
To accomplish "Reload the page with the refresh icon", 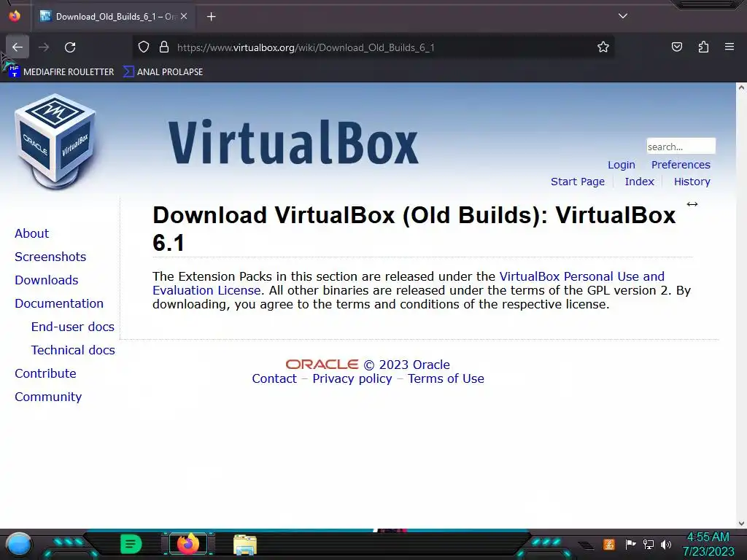I will point(70,47).
